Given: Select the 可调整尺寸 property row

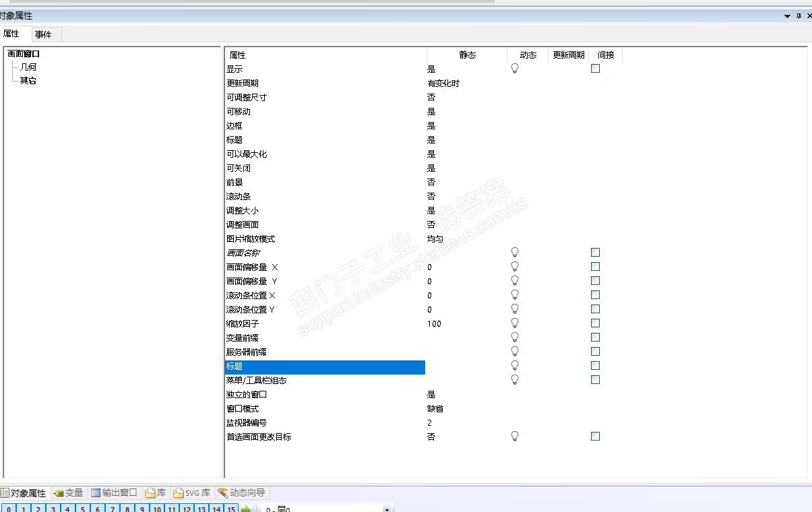Looking at the screenshot, I should coord(325,98).
